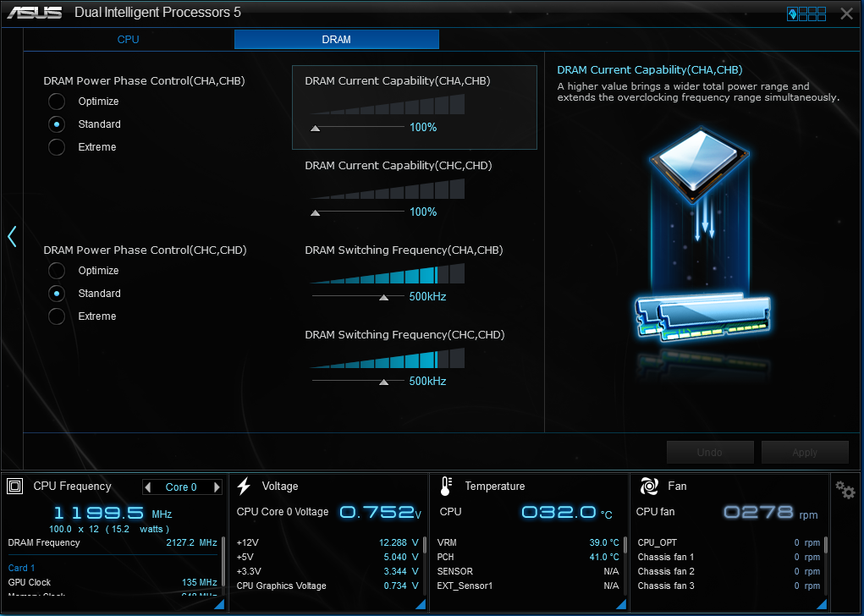Open monitor settings gear icon
864x616 pixels.
pyautogui.click(x=845, y=489)
